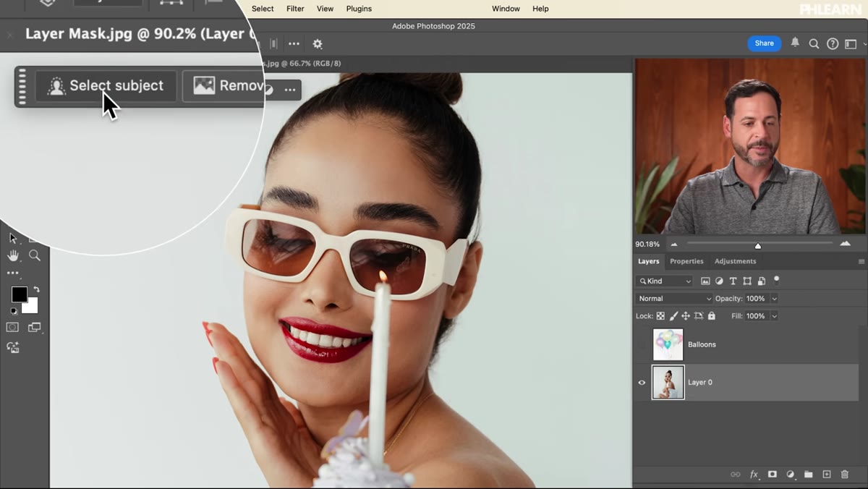Click the Navigator 90.18% zoom field
Viewport: 868px width, 489px height.
coord(647,244)
